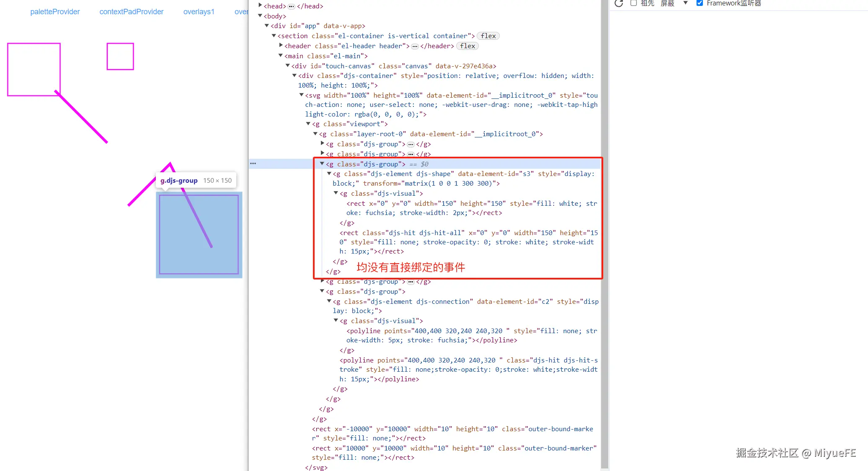The image size is (868, 471).
Task: Click the refresh event listeners icon
Action: click(619, 3)
